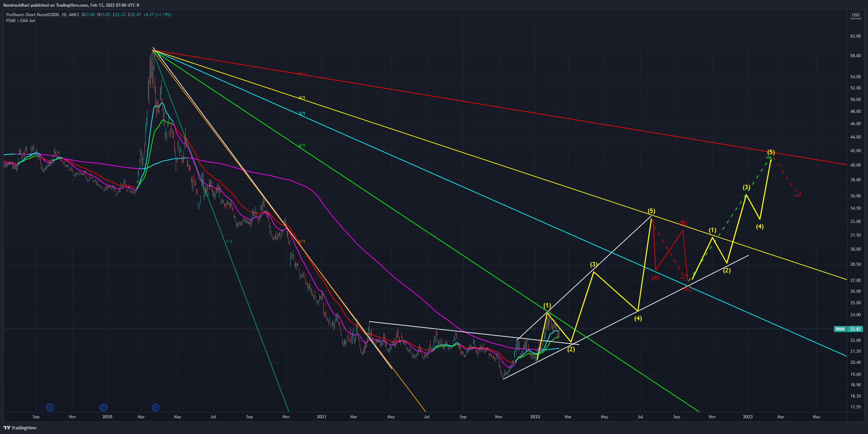868x434 pixels.
Task: Click the 2021 label on time axis
Action: (321, 417)
